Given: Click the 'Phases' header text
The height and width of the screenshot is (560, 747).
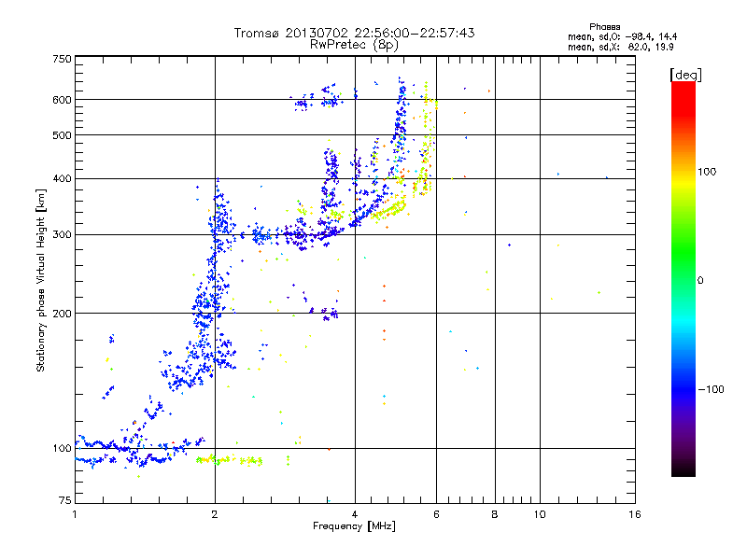Looking at the screenshot, I should click(x=604, y=27).
